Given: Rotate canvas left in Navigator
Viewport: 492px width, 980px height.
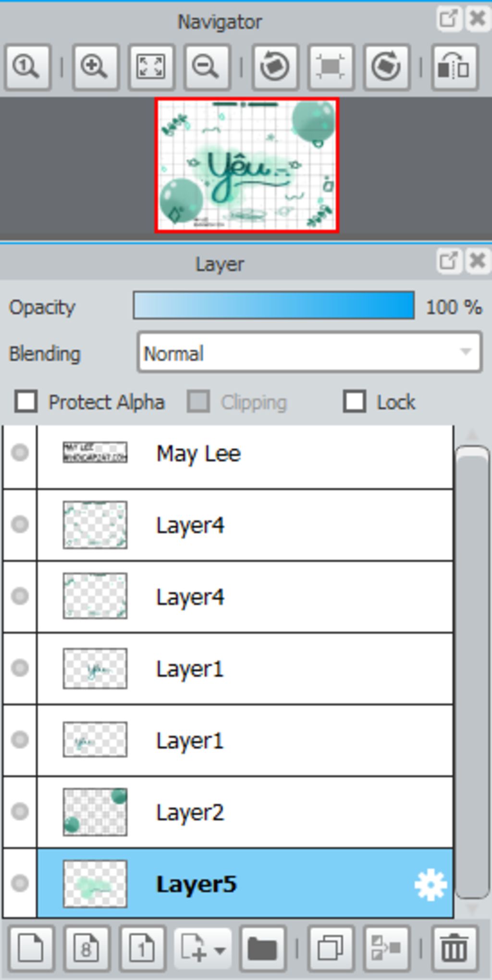Looking at the screenshot, I should tap(275, 67).
